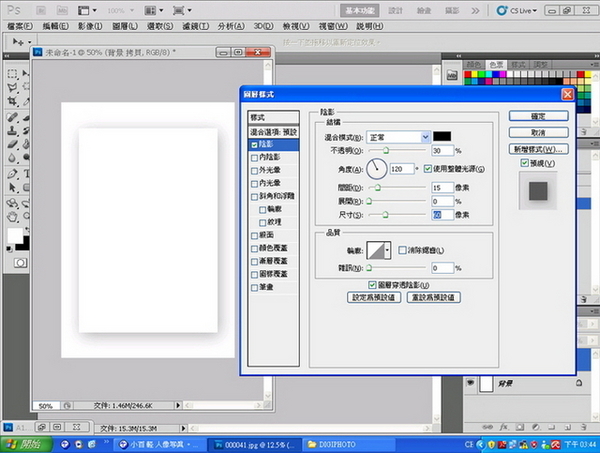The image size is (600, 453).
Task: Hide the 背景 layer with eye icon
Action: click(470, 383)
